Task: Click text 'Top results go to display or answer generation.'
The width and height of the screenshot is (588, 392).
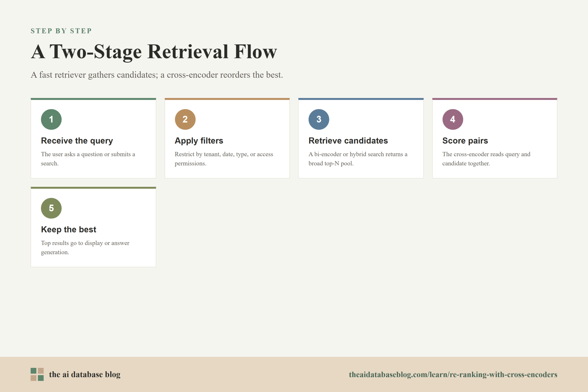Action: click(x=85, y=248)
